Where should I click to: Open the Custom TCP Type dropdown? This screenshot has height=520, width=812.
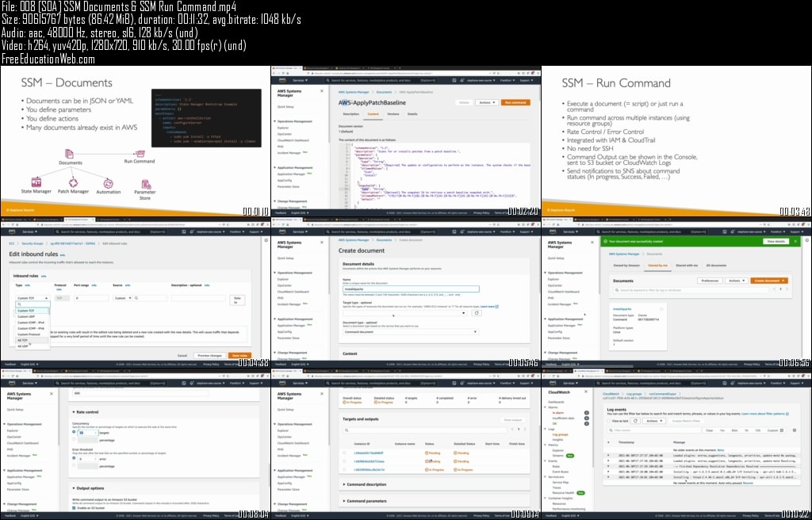coord(32,298)
